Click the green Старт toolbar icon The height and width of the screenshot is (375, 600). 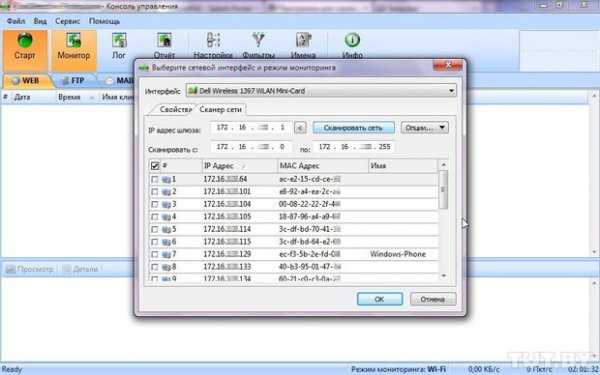coord(25,41)
